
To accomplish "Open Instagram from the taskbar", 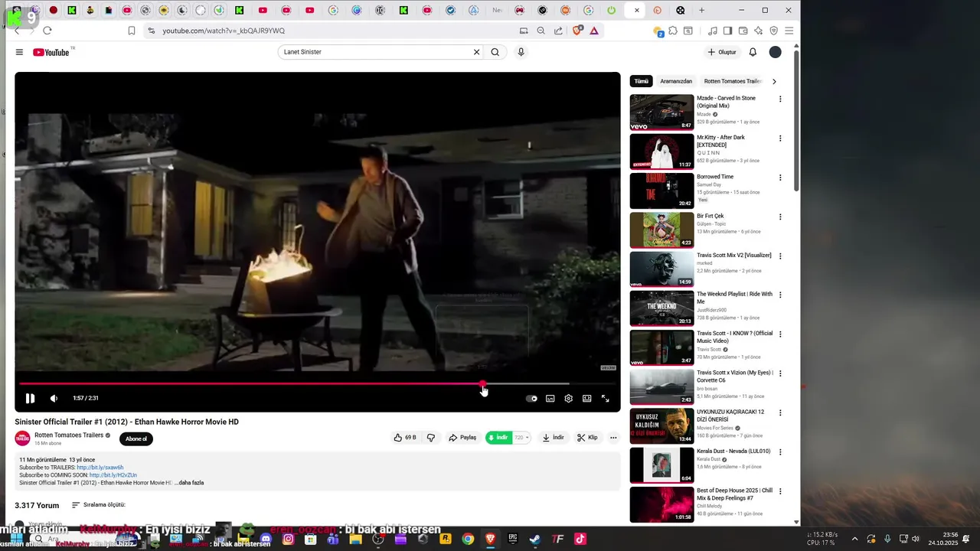I will (x=288, y=539).
